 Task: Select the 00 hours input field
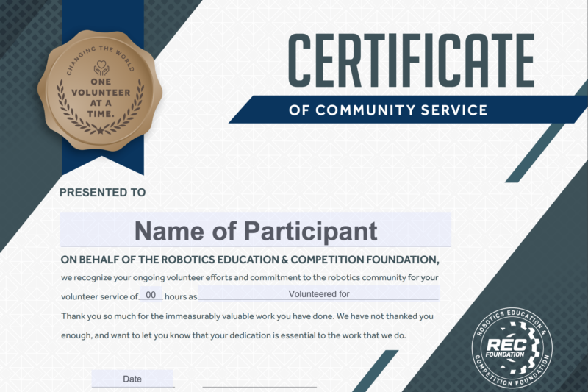click(151, 293)
